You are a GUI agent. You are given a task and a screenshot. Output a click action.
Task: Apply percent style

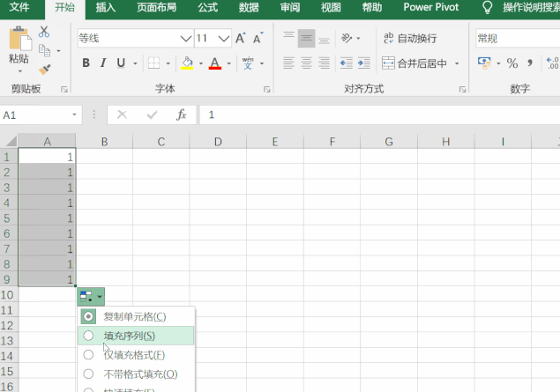[x=512, y=63]
